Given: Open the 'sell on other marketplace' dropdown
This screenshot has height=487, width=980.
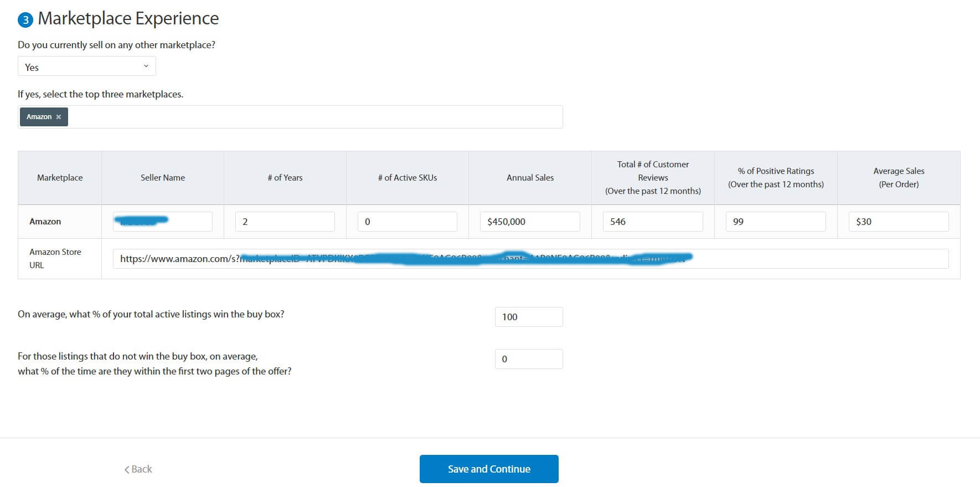Looking at the screenshot, I should (x=87, y=66).
